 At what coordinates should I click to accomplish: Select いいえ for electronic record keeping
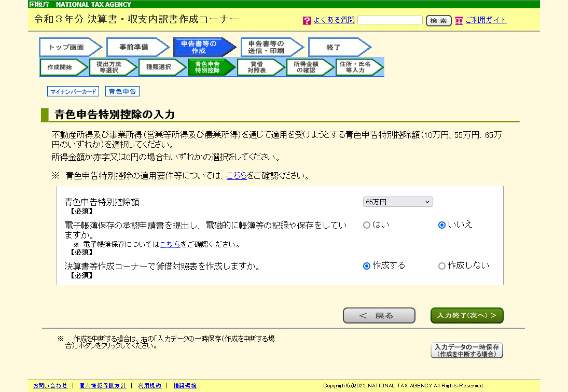pyautogui.click(x=441, y=225)
